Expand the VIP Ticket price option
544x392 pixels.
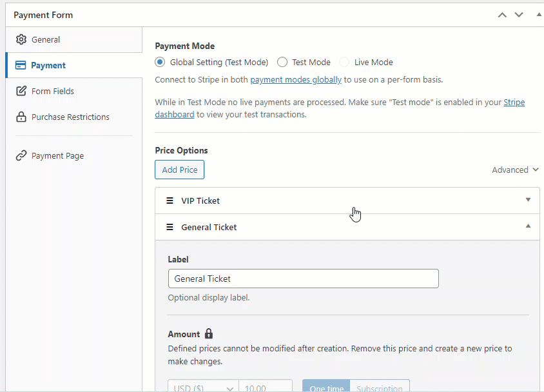[x=528, y=201]
